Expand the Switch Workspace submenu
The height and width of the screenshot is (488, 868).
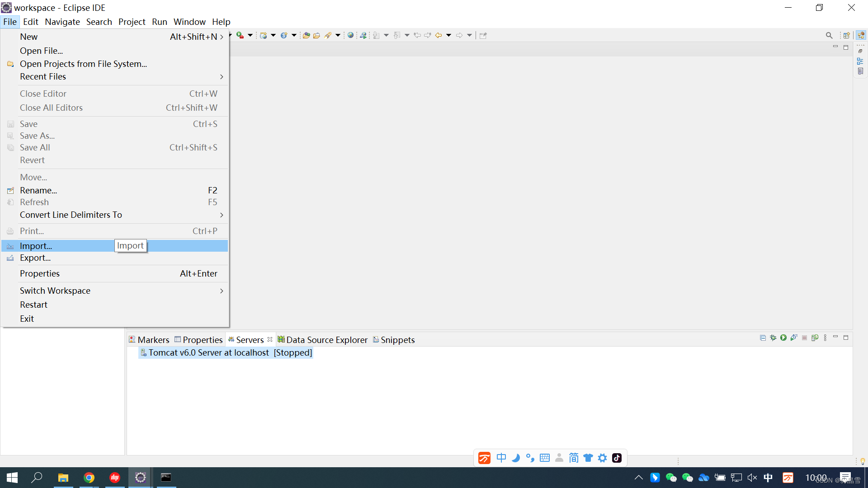click(222, 291)
